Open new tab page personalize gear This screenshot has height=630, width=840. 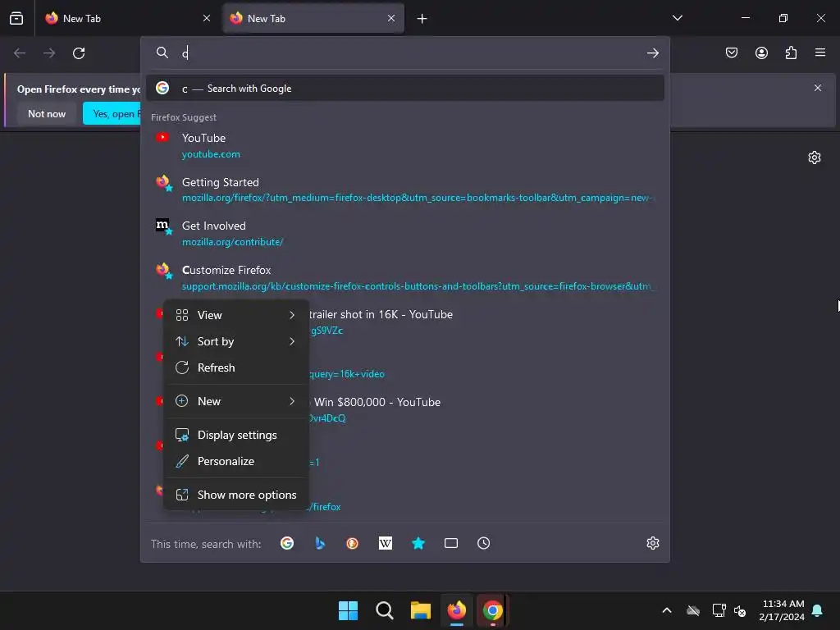point(815,157)
